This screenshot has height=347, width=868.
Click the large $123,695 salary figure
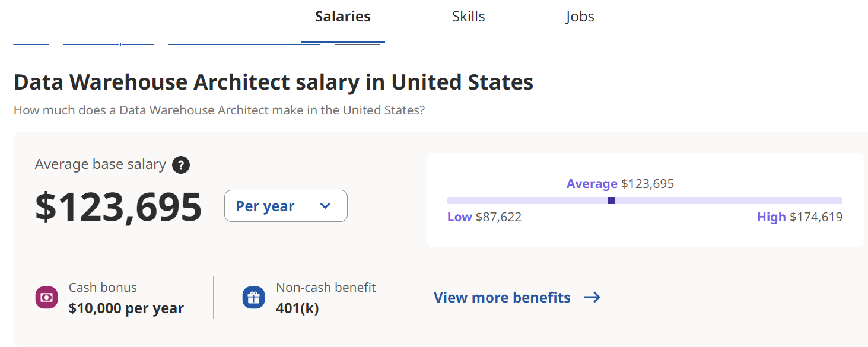pyautogui.click(x=119, y=206)
